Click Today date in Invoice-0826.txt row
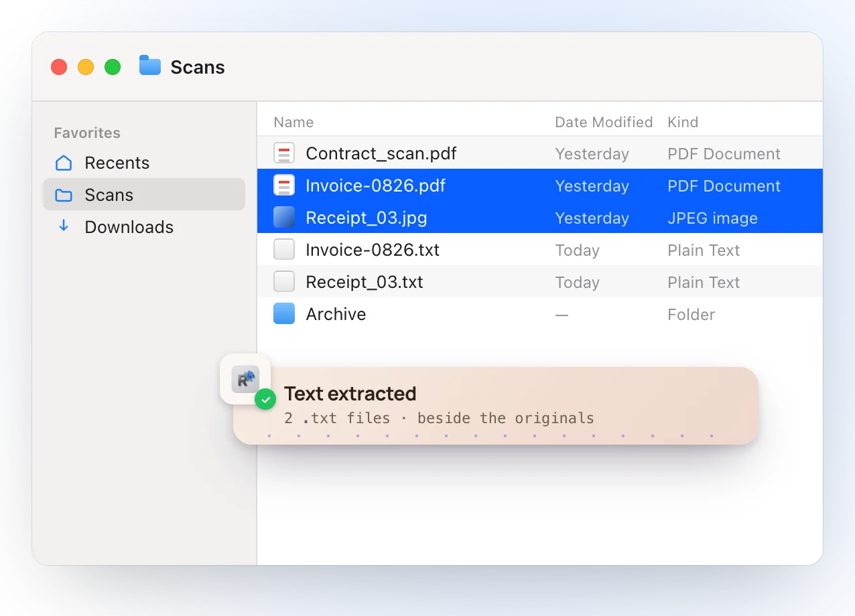This screenshot has height=616, width=855. pos(577,250)
